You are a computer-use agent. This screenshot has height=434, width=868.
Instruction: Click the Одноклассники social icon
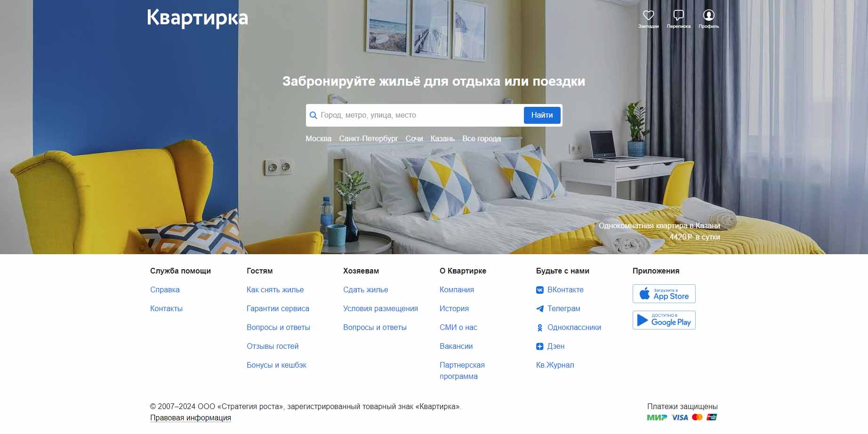coord(540,328)
